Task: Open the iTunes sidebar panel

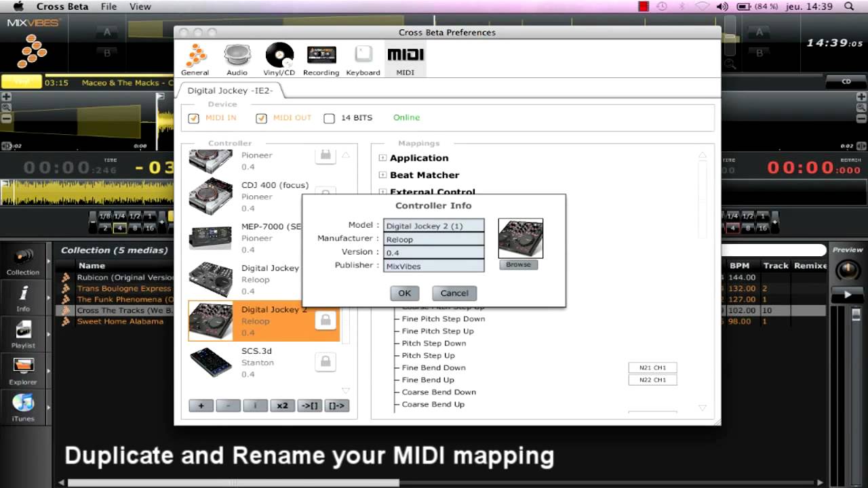Action: pos(23,407)
